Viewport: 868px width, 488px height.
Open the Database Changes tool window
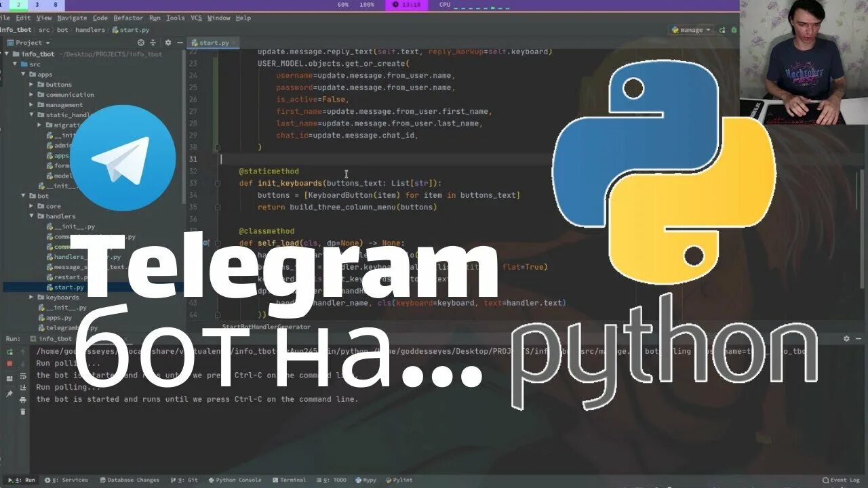tap(129, 480)
